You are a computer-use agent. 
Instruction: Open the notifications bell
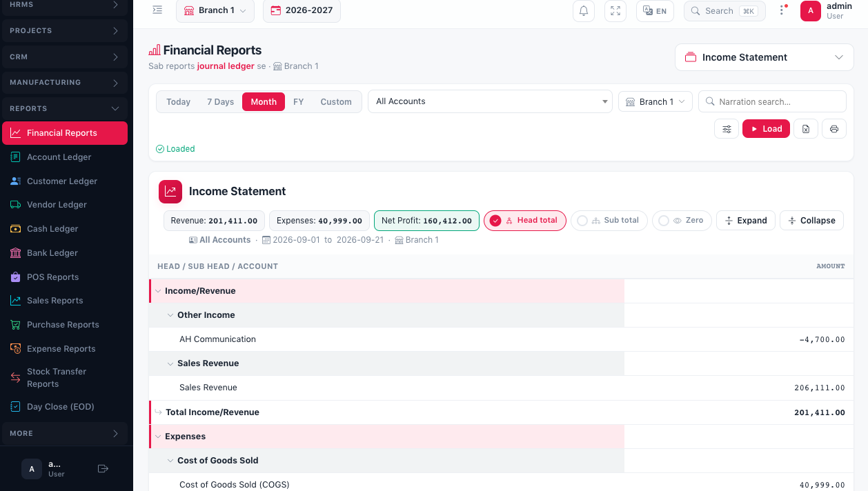coord(584,11)
